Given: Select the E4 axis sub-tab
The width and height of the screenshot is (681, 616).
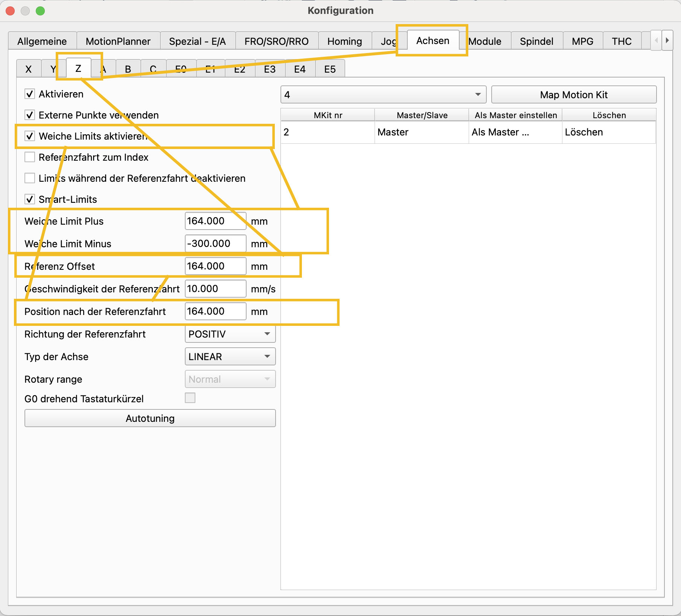Looking at the screenshot, I should (x=300, y=69).
